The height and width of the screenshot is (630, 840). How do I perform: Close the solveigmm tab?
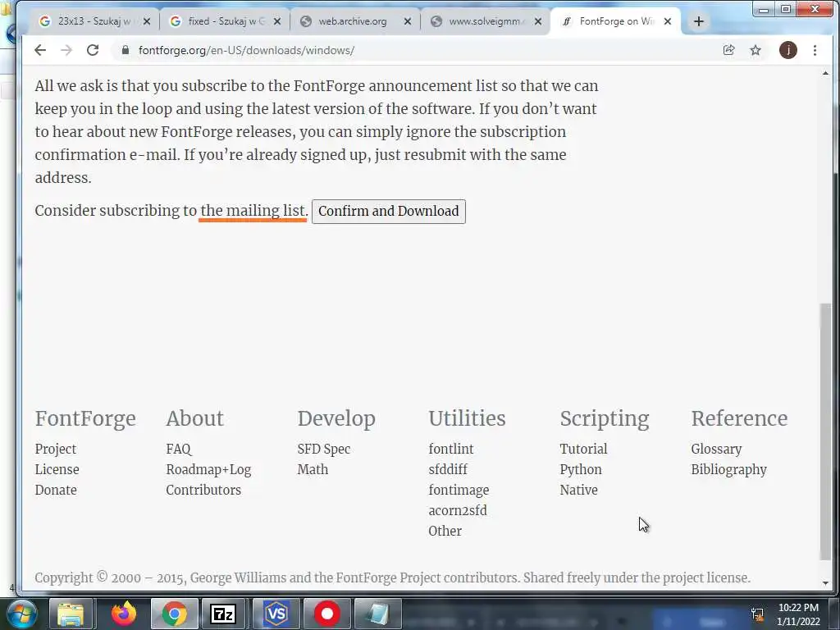click(538, 21)
